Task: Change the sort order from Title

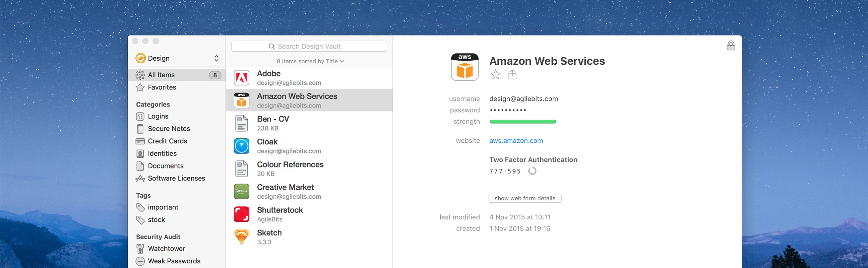Action: click(x=310, y=61)
